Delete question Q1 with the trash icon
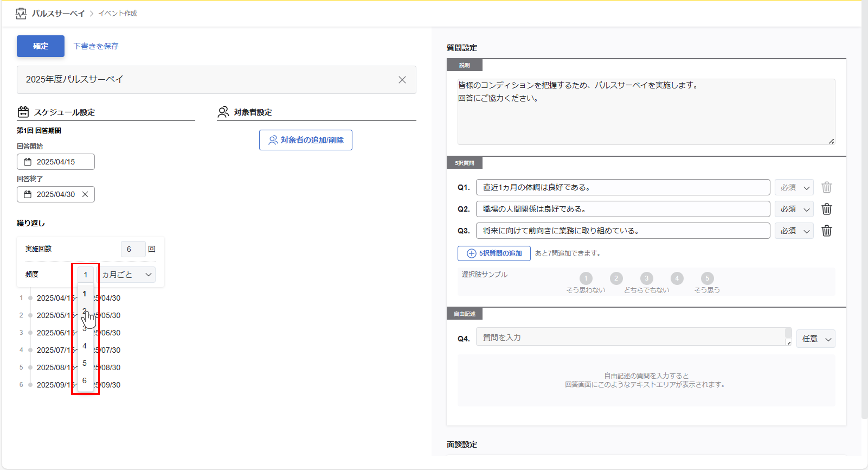This screenshot has height=470, width=868. [x=827, y=187]
